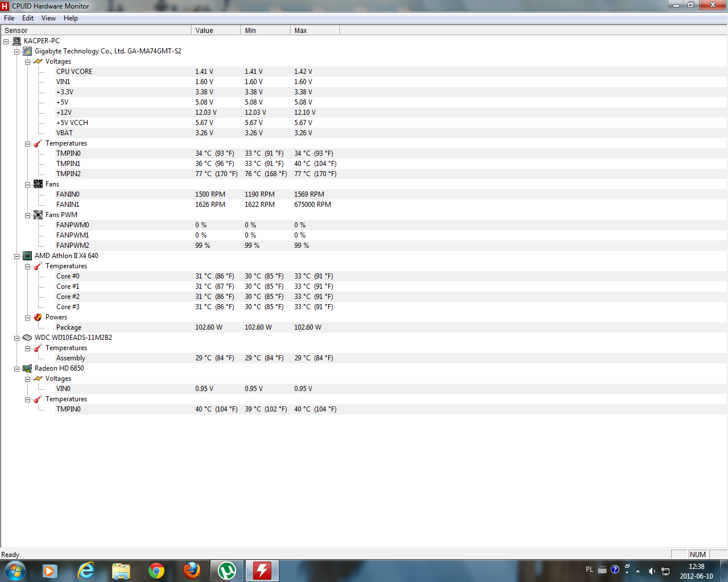Click the thermometer icon beside Gigabyte's Temperatures

[38, 143]
